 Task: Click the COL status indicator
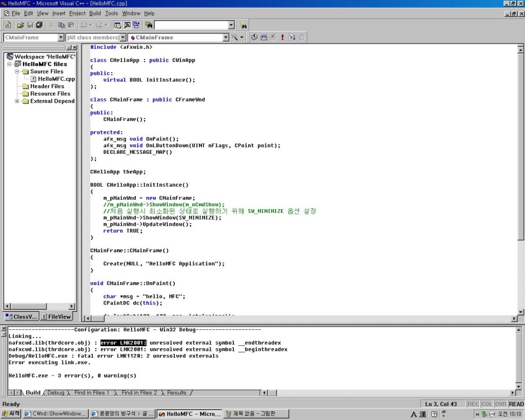pyautogui.click(x=487, y=404)
